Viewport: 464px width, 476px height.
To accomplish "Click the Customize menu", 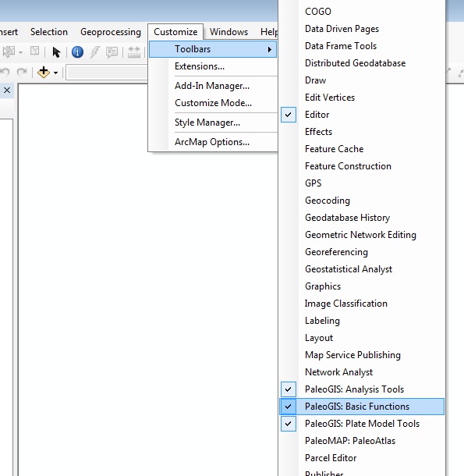I will coord(175,32).
